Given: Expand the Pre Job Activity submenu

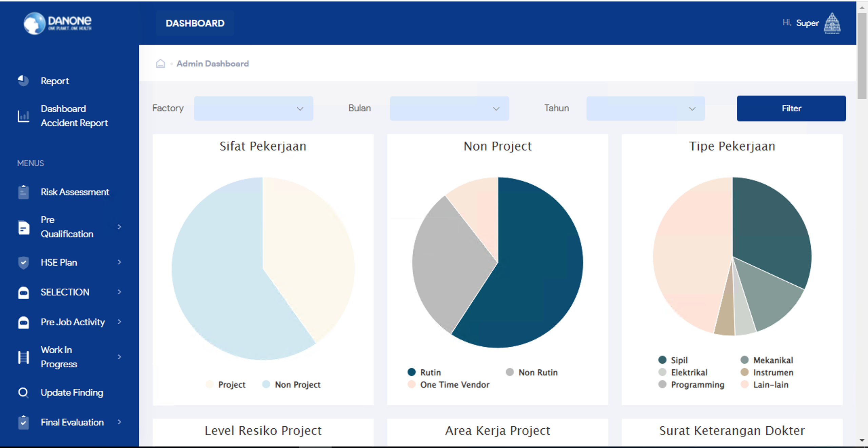Looking at the screenshot, I should coord(119,322).
